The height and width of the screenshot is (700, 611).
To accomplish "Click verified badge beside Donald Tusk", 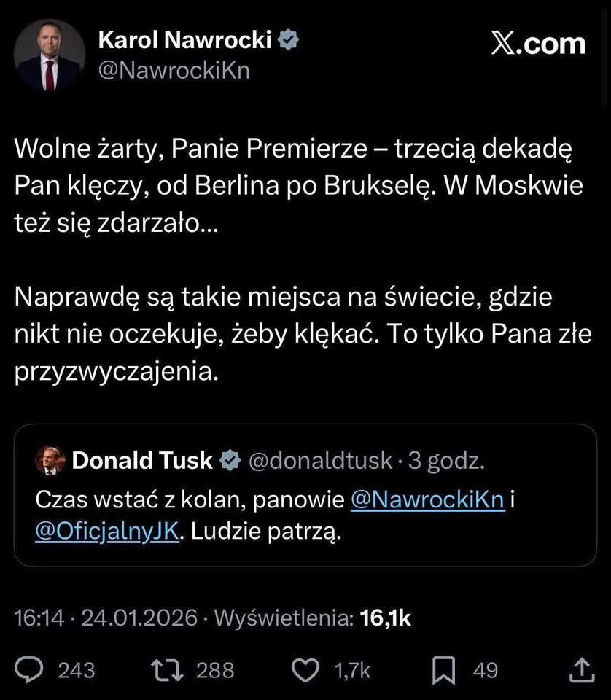I will (230, 460).
